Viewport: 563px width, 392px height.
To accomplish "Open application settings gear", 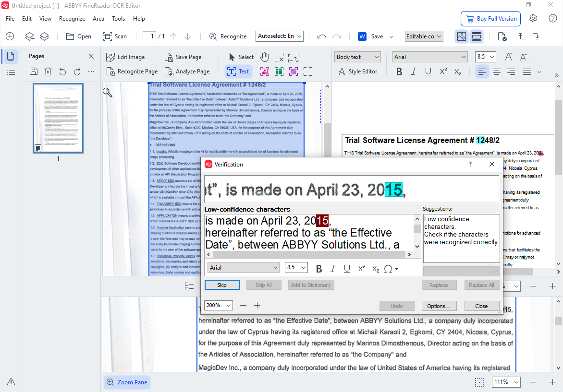I will coord(533,18).
